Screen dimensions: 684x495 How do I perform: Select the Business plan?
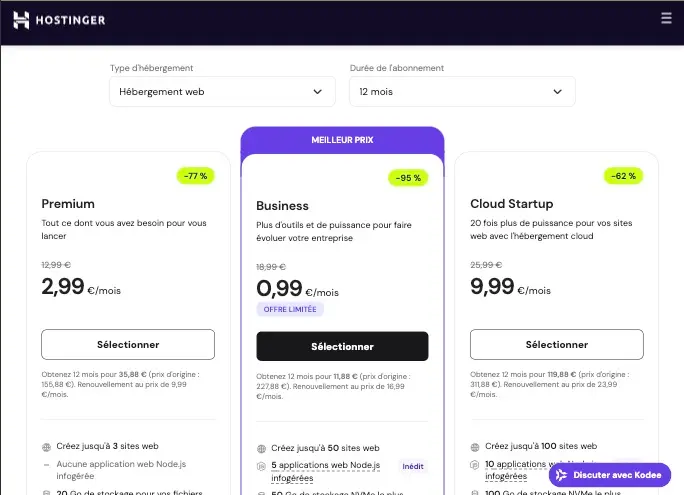(x=342, y=346)
